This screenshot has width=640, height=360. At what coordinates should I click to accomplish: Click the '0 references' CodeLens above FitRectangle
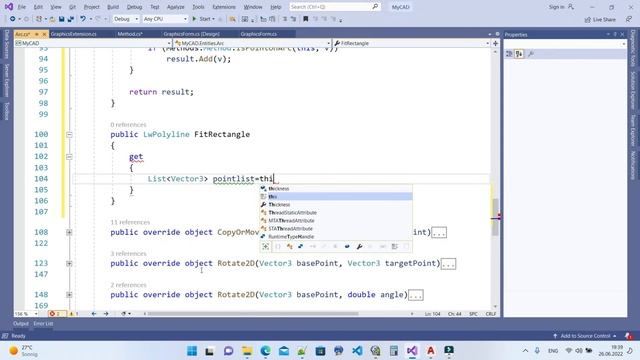[128, 124]
